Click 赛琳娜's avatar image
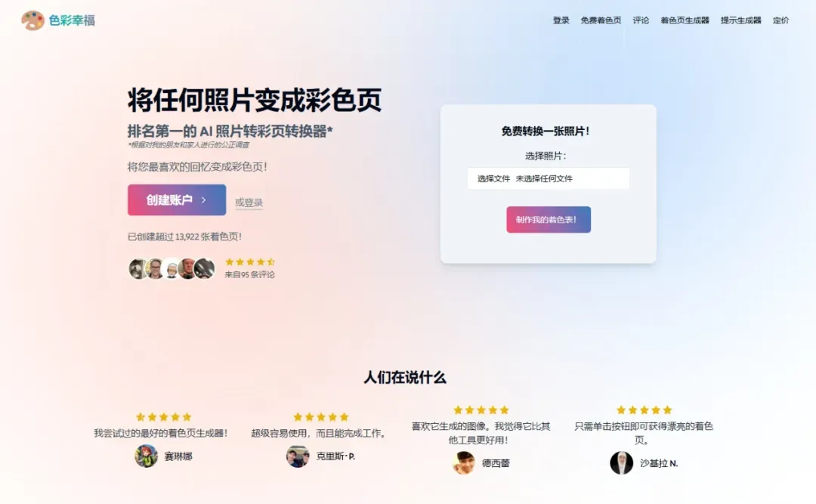 [147, 456]
